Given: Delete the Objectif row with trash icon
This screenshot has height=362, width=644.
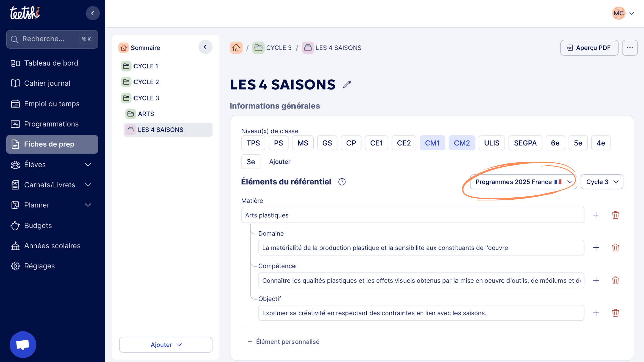Looking at the screenshot, I should [615, 313].
